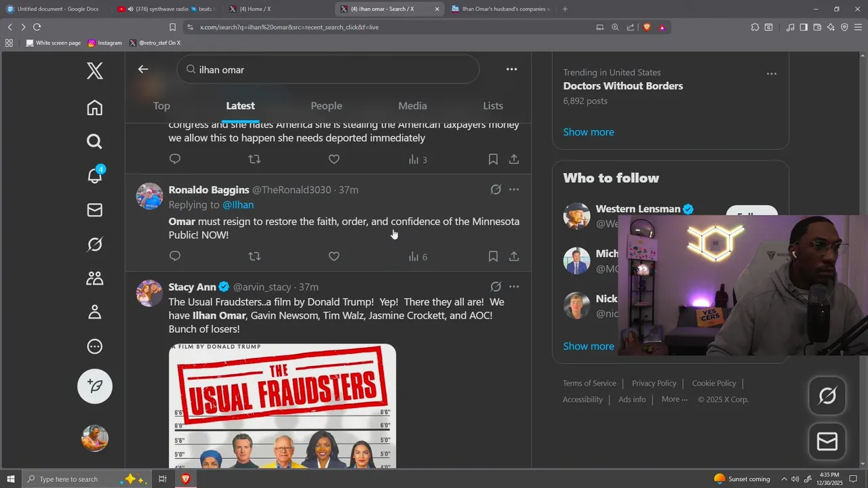Open Stacy Ann profile avatar

[x=149, y=293]
